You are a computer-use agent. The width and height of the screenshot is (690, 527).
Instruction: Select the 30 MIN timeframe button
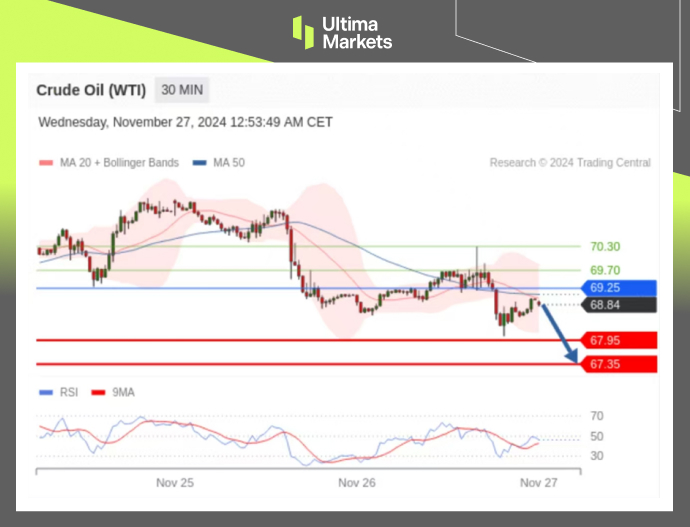[x=182, y=90]
